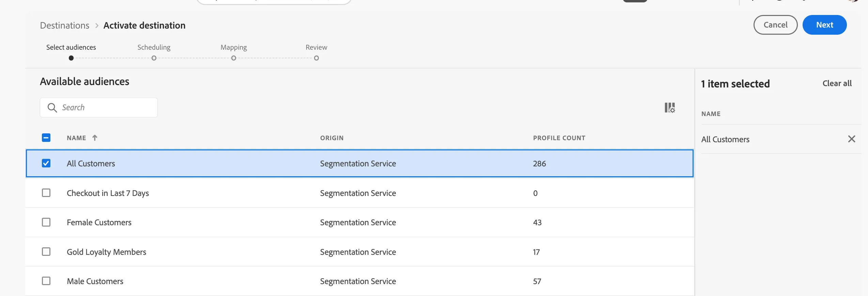868x296 pixels.
Task: Select the Select audiences step
Action: 71,47
